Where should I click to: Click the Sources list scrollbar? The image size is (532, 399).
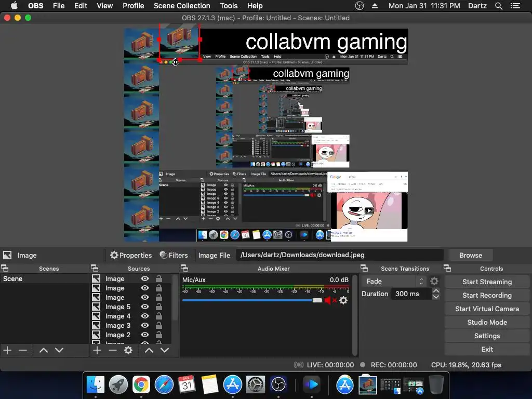pos(175,298)
